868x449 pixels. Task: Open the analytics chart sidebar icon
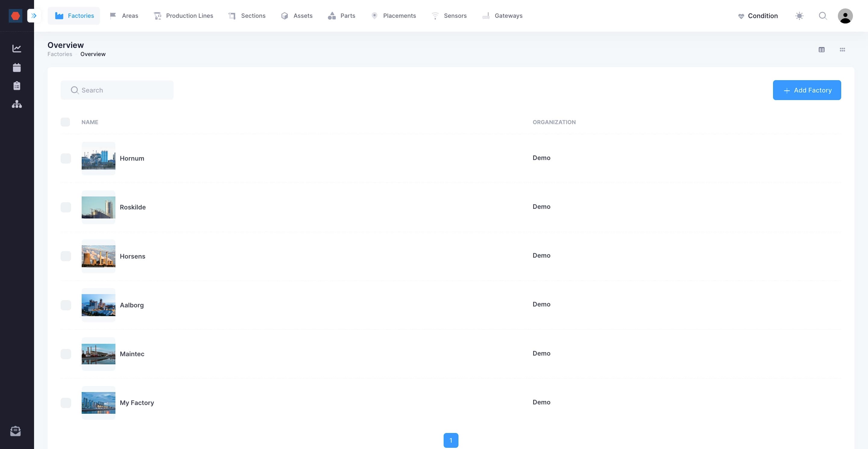tap(17, 49)
